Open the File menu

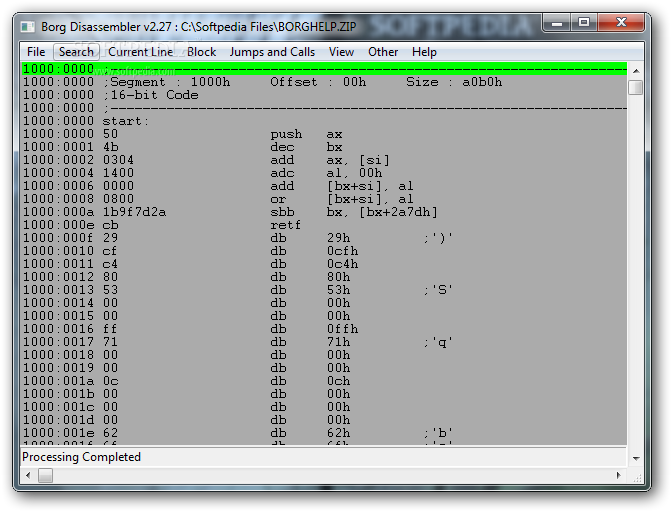36,52
